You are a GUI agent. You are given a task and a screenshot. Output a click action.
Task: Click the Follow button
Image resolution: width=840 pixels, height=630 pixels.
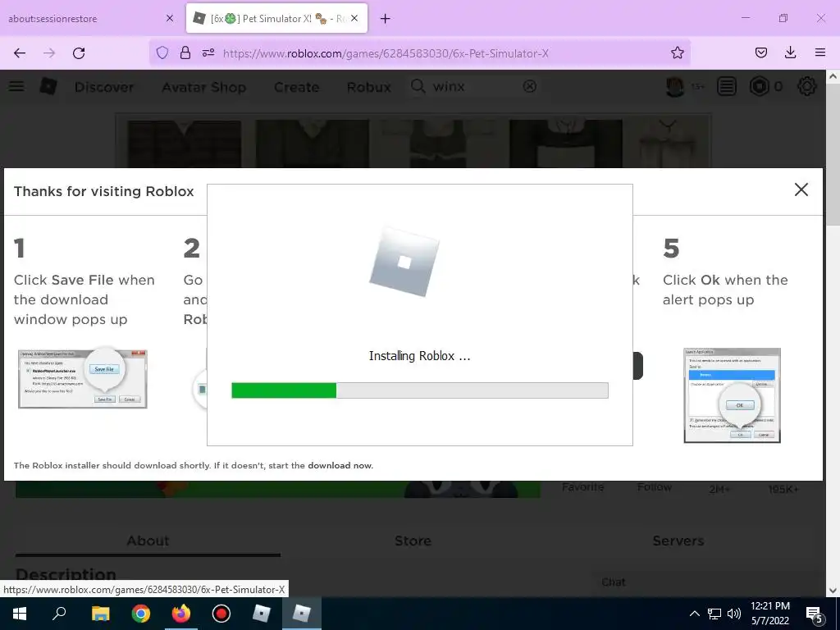(654, 487)
